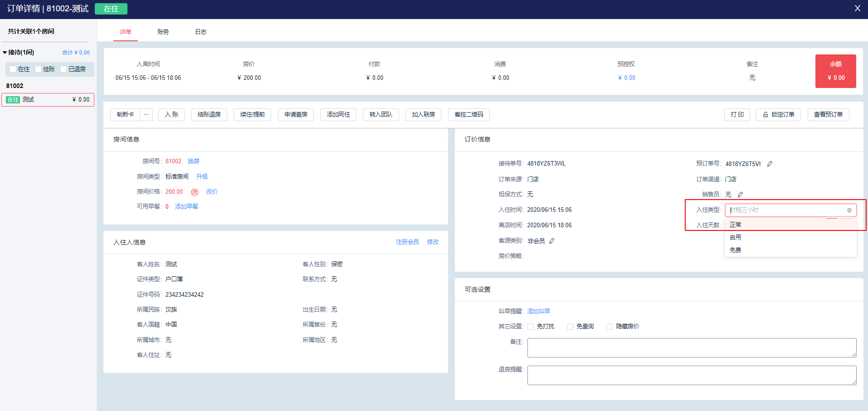868x411 pixels.
Task: Click the 添加早餐 link
Action: point(187,207)
